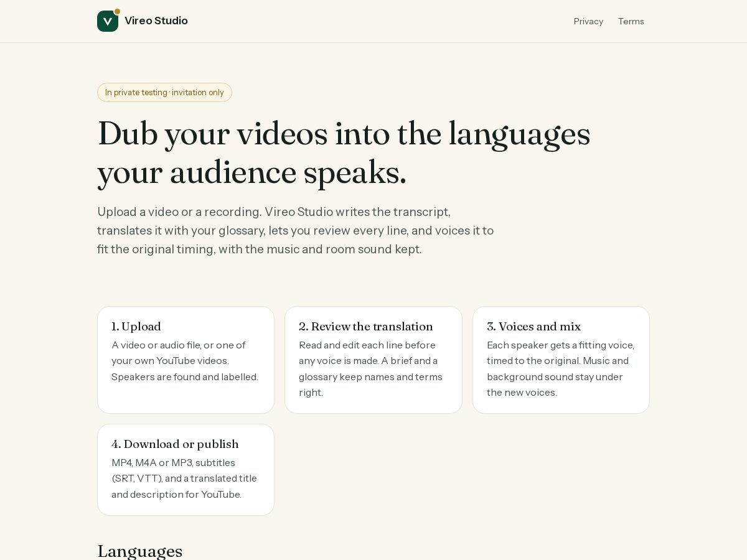
Task: Click the headline 'Dub your videos into the languages'
Action: pyautogui.click(x=344, y=134)
